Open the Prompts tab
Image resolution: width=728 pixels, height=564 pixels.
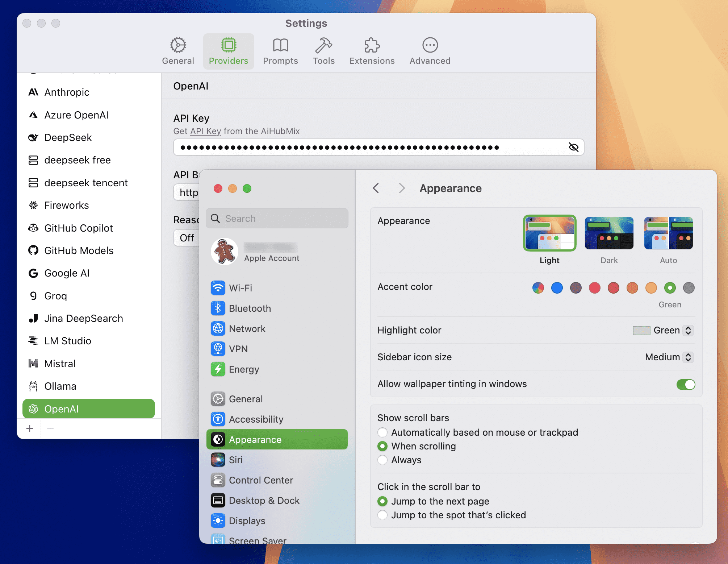point(280,51)
